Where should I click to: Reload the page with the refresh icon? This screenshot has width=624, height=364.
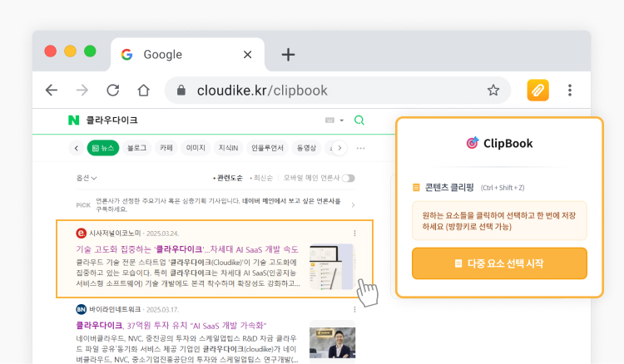click(x=113, y=91)
